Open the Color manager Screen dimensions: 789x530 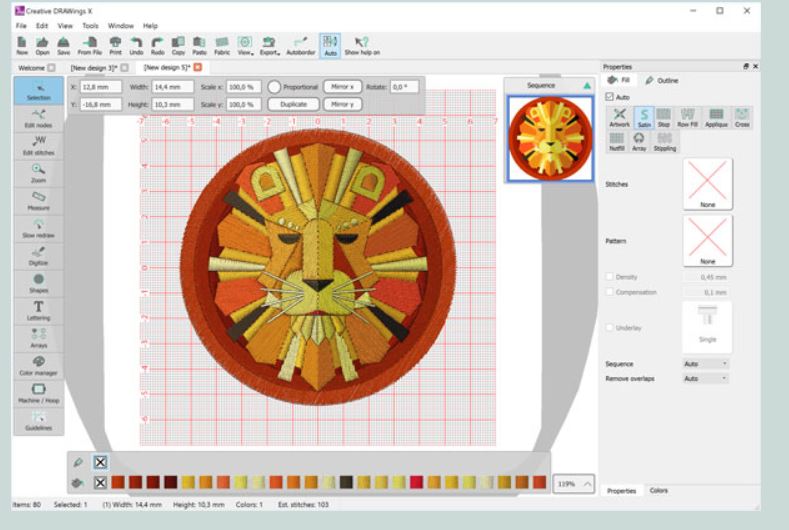[39, 364]
